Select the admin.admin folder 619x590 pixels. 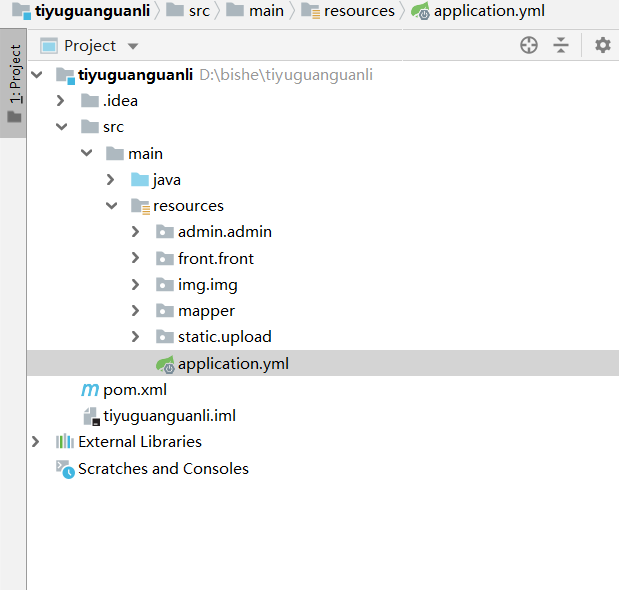point(224,232)
